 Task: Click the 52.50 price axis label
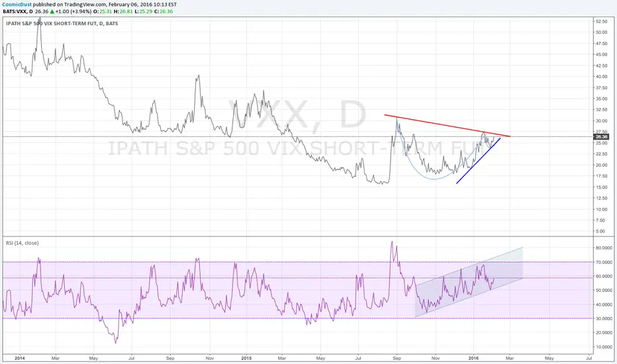[x=601, y=21]
